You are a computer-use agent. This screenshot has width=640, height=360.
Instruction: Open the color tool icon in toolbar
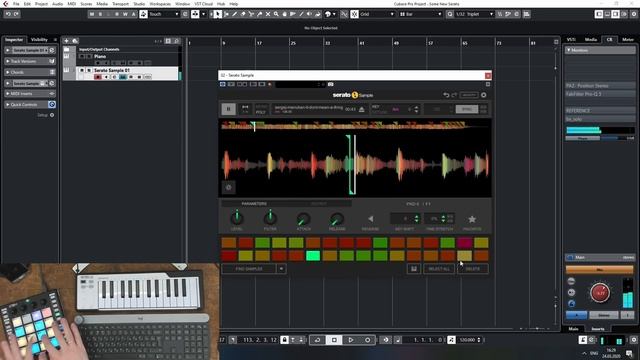click(328, 14)
